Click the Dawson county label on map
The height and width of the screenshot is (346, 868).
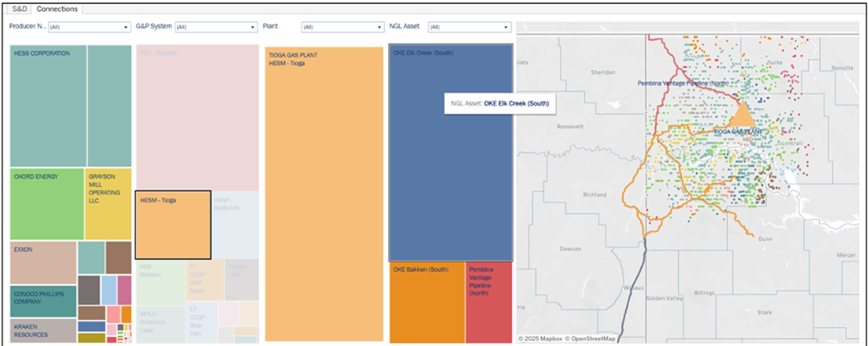[570, 248]
